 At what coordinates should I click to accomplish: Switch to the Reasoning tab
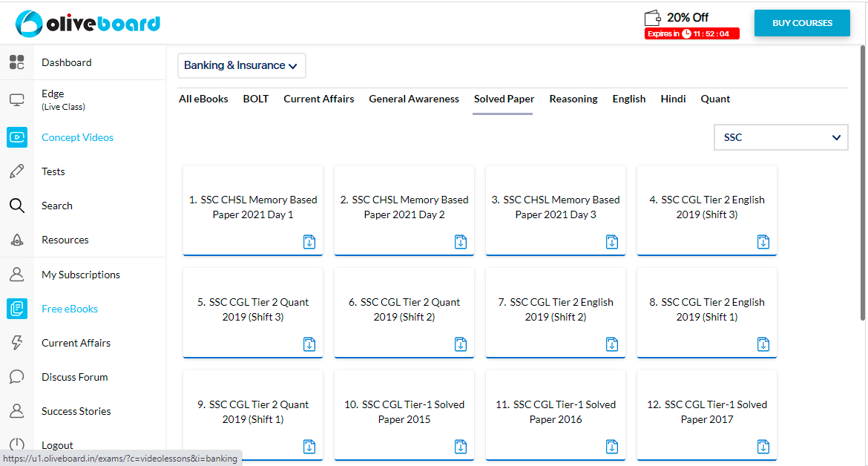click(x=573, y=99)
